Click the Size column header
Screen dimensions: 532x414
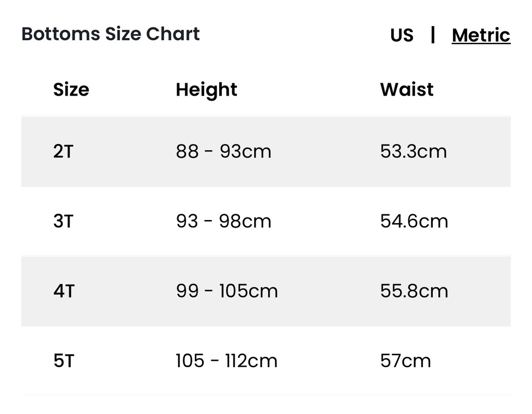(71, 89)
